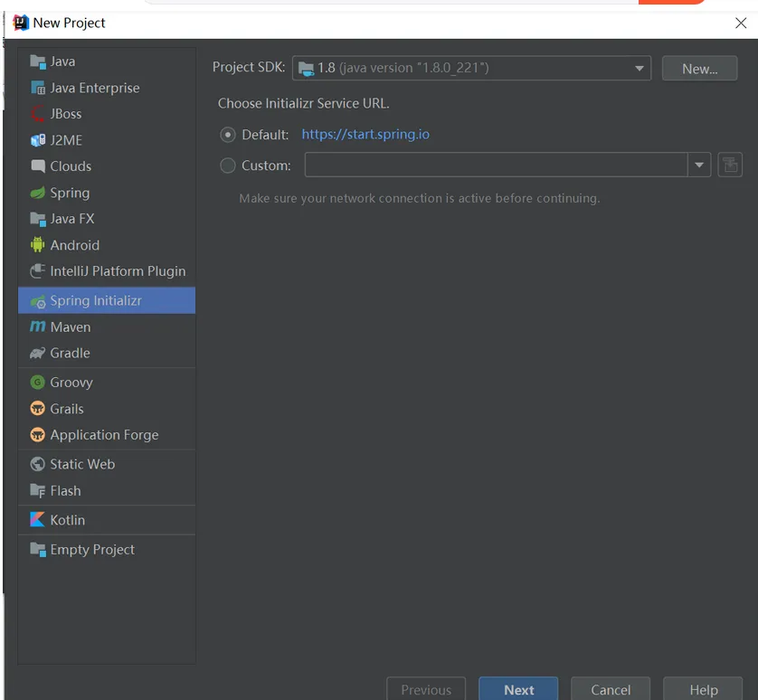Image resolution: width=758 pixels, height=700 pixels.
Task: Click the Flash folder icon
Action: click(x=38, y=491)
